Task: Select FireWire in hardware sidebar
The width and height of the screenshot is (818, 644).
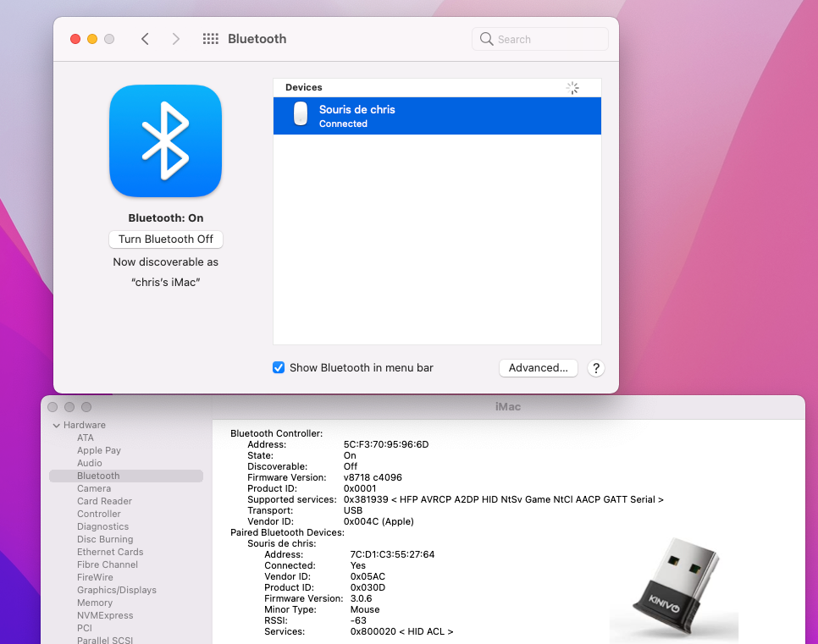Action: pos(95,577)
